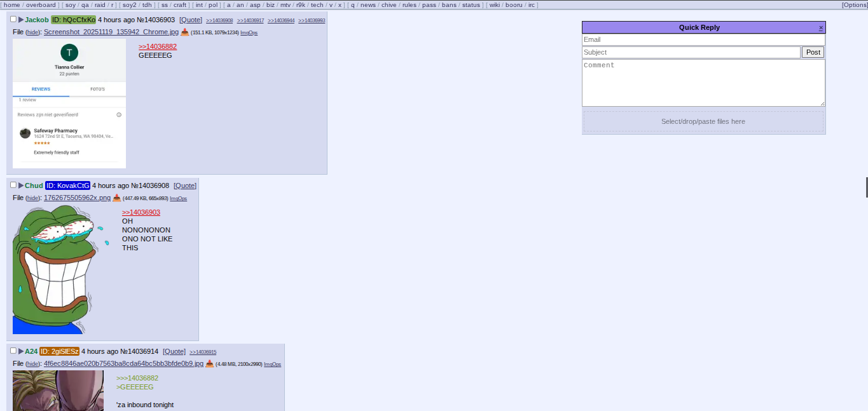Follow red reply link >>14036903
The height and width of the screenshot is (411, 868).
(141, 212)
